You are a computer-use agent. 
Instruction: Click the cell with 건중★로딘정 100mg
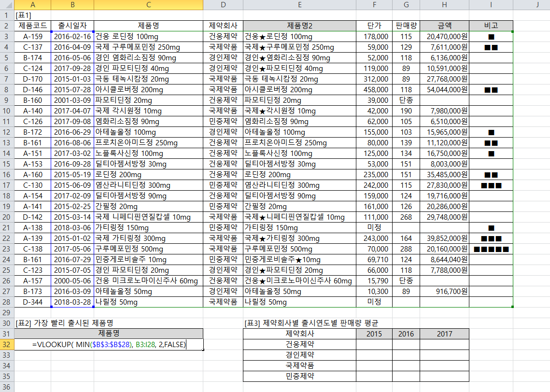[x=299, y=37]
